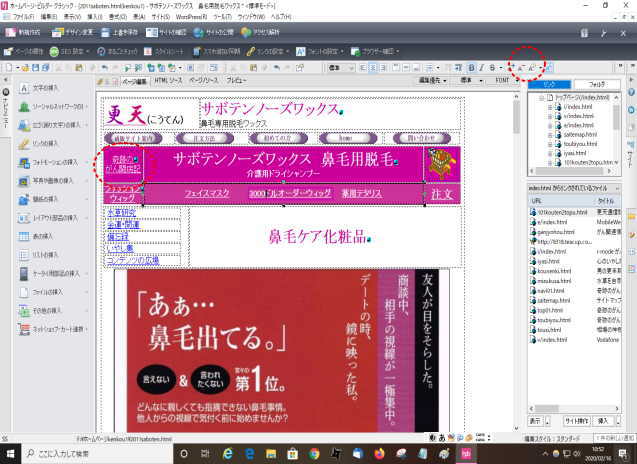Image resolution: width=637 pixels, height=464 pixels.
Task: Expand the レイアウト部品の挿入 submenu arrow
Action: click(x=87, y=218)
